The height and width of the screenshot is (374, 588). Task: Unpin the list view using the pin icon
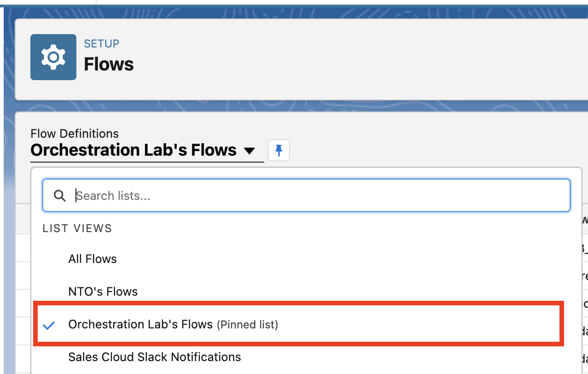pos(278,151)
